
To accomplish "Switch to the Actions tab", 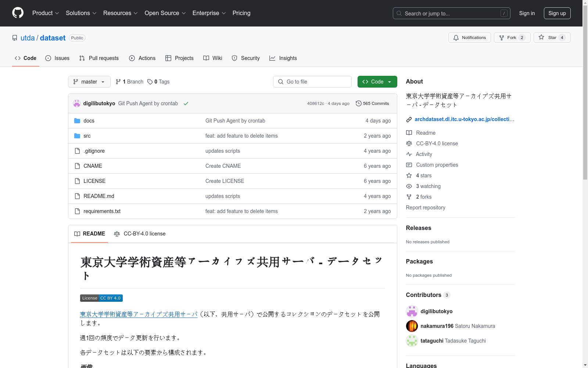I will (x=142, y=58).
